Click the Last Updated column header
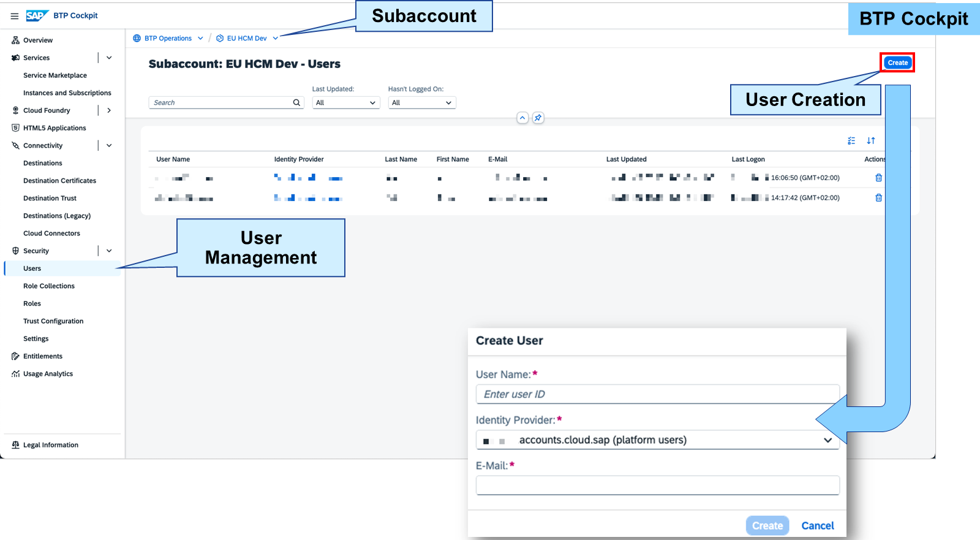The image size is (980, 540). [x=626, y=159]
